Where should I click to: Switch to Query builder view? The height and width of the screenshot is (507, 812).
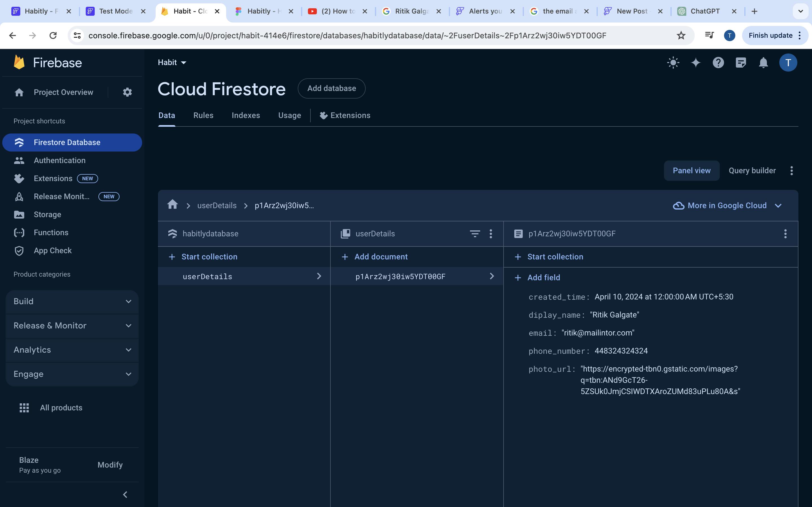752,171
